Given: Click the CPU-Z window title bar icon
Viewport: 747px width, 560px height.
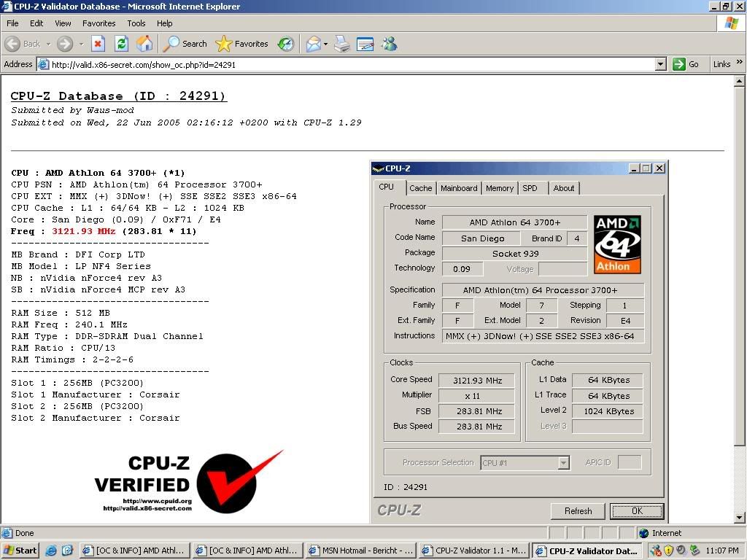Looking at the screenshot, I should tap(379, 168).
